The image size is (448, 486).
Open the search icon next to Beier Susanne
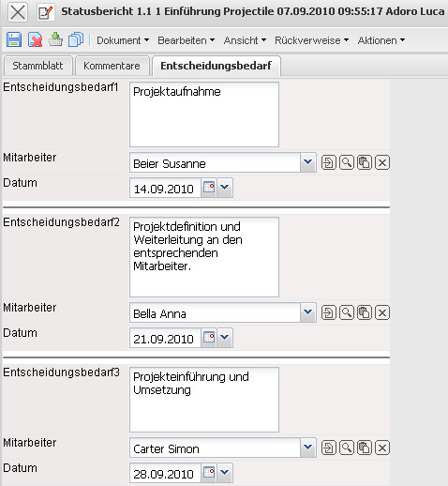click(347, 162)
